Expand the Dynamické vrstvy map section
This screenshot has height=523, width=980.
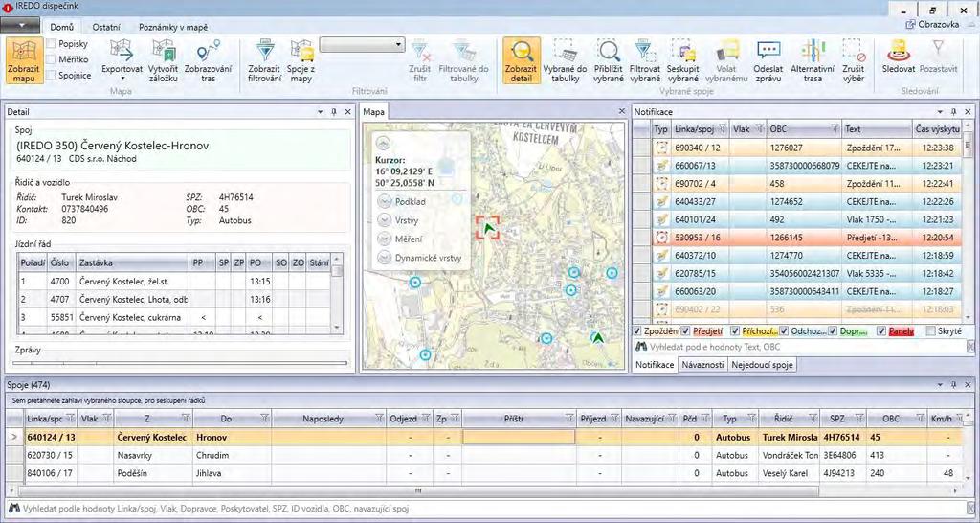pyautogui.click(x=385, y=258)
